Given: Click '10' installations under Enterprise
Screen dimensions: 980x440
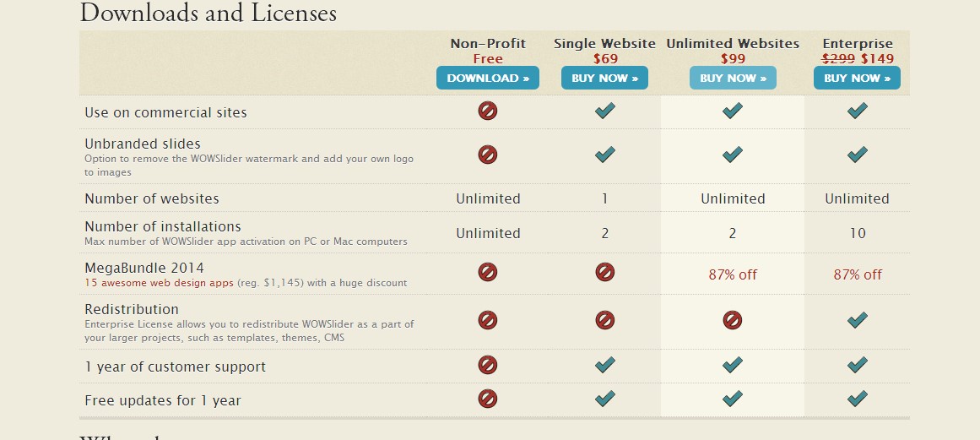Looking at the screenshot, I should point(858,233).
